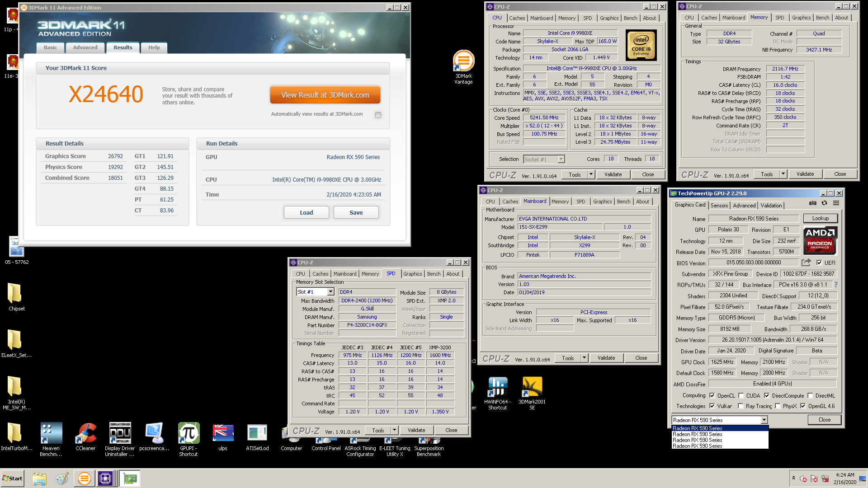Show hidden system tray icons

click(793, 478)
